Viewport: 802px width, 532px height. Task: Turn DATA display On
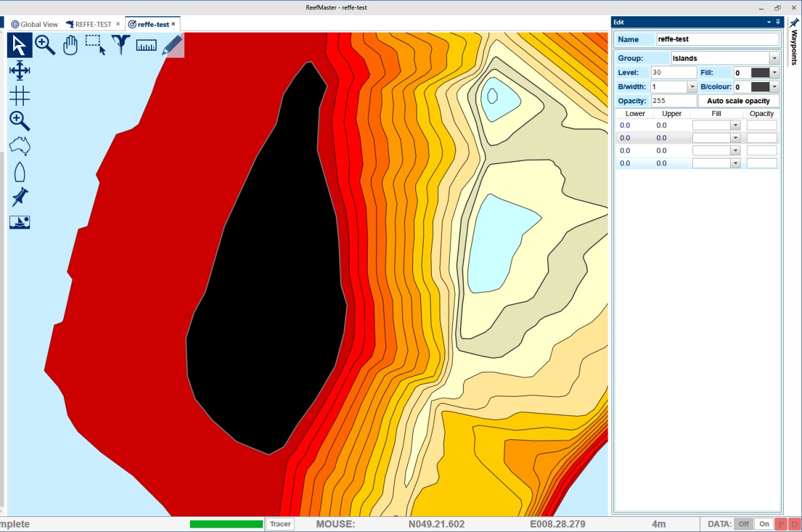764,524
